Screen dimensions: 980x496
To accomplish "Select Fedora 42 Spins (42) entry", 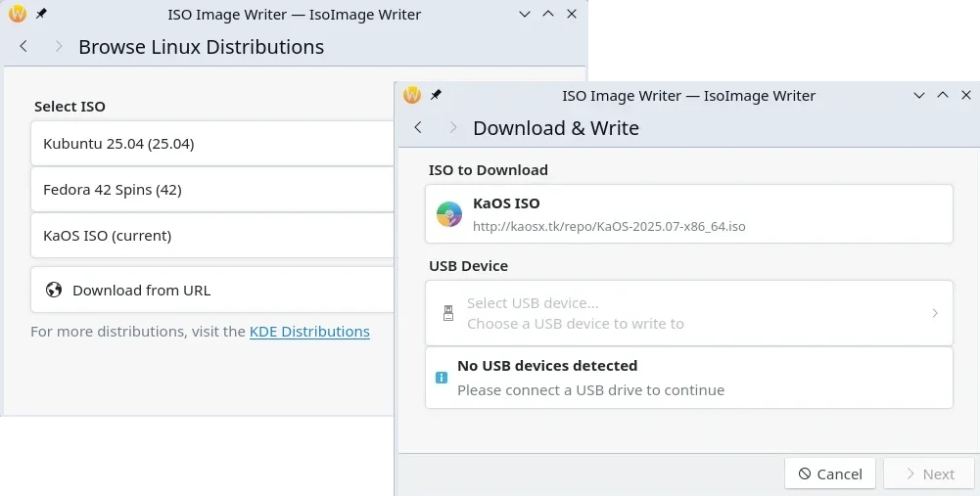I will point(212,189).
